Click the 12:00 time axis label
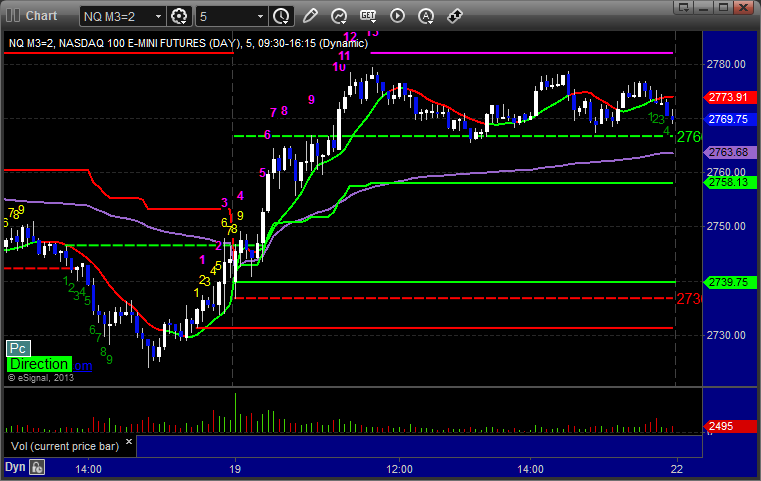Viewport: 761px width, 481px height. tap(399, 469)
